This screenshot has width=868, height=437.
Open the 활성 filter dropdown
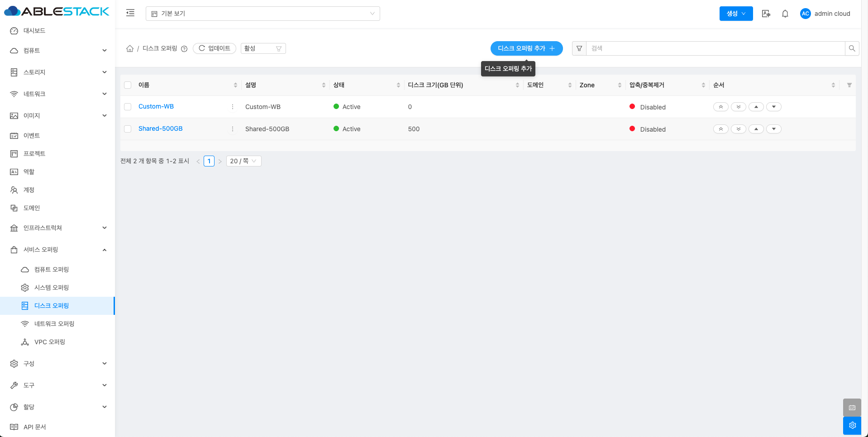[x=263, y=48]
